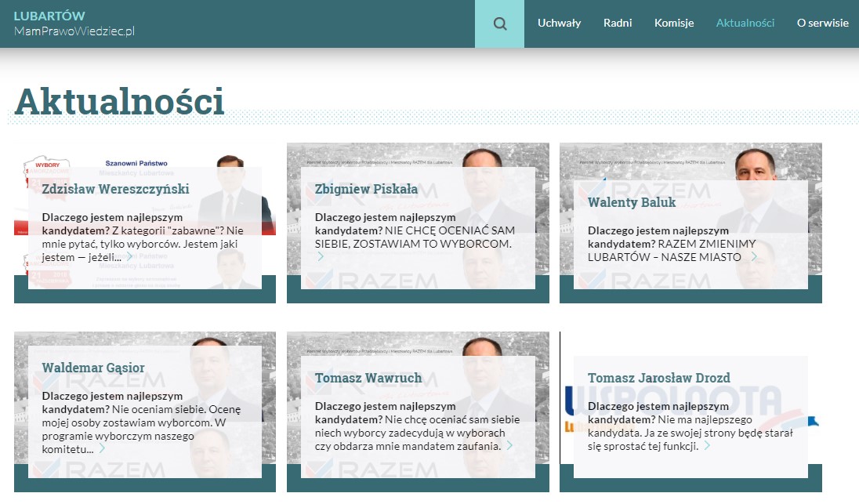859x504 pixels.
Task: Click the arrow below Piskała's excerpt
Action: [x=320, y=256]
